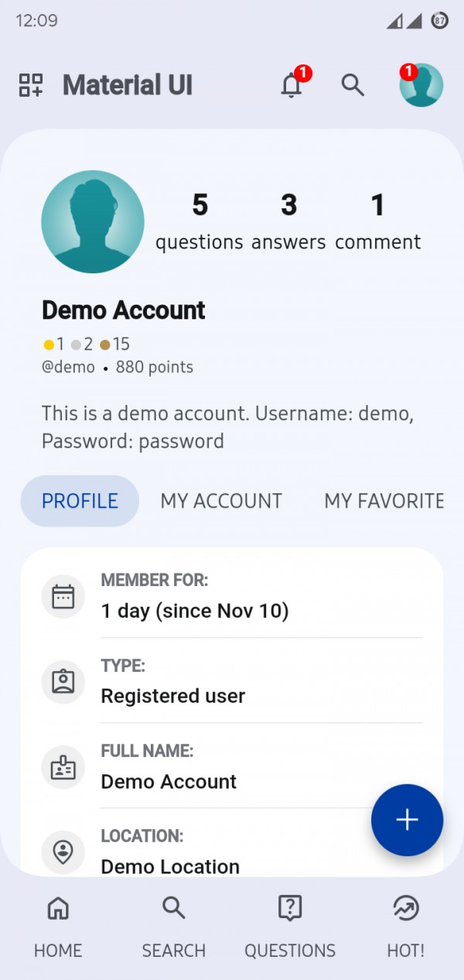Open notifications bell icon
Screen dimensions: 464x980
tap(292, 85)
